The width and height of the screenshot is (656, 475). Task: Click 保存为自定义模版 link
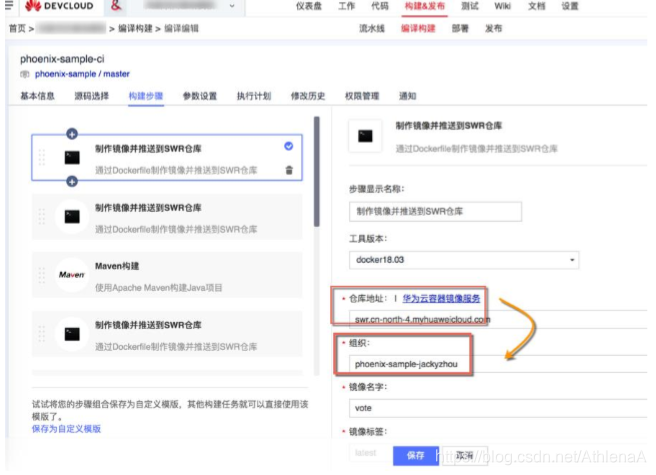pyautogui.click(x=66, y=429)
